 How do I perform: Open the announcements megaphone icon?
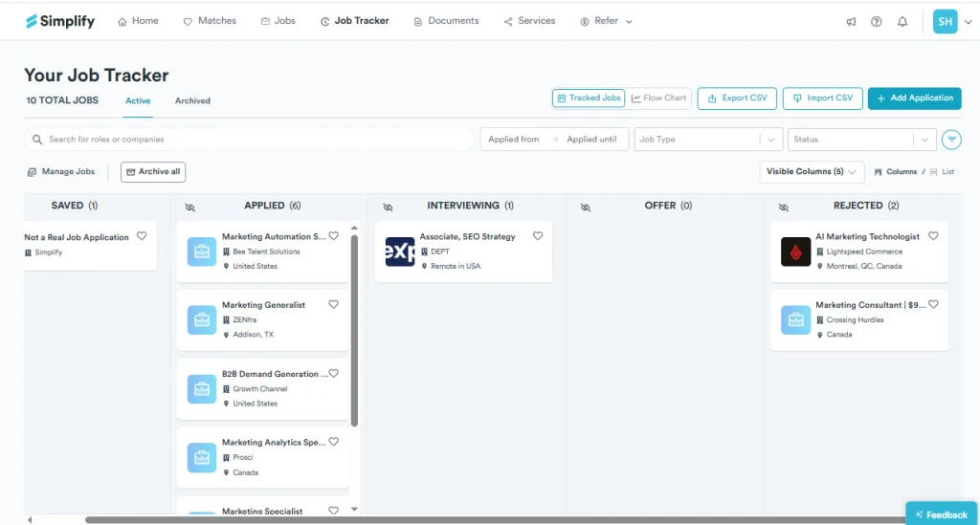(x=851, y=22)
